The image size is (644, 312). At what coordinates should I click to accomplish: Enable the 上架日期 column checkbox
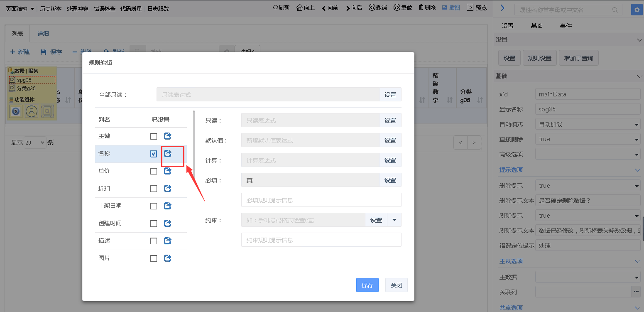pos(154,206)
